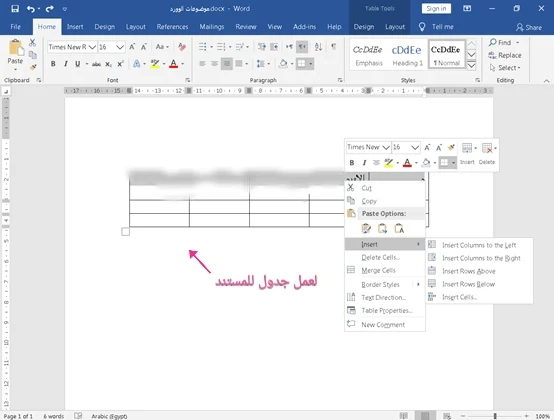The image size is (554, 420).
Task: Align text left in Paragraph group
Action: [202, 64]
